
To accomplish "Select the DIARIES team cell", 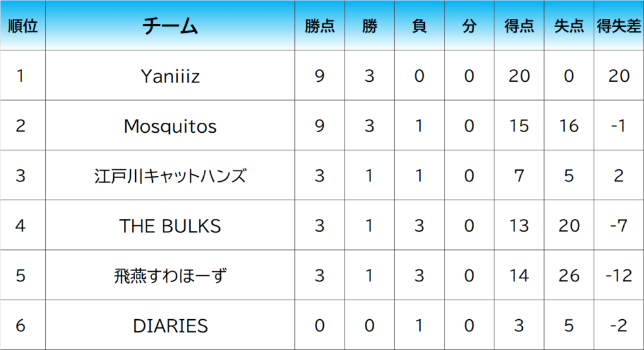I will 170,325.
